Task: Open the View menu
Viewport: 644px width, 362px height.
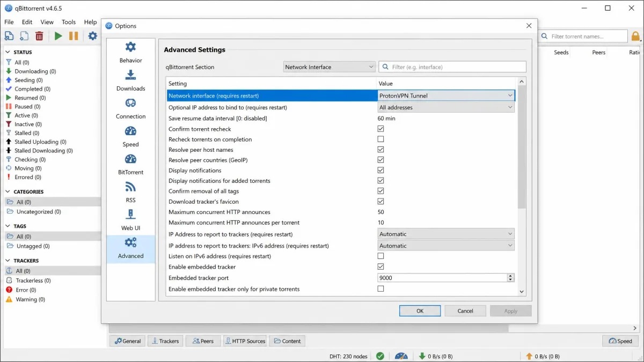Action: click(47, 22)
